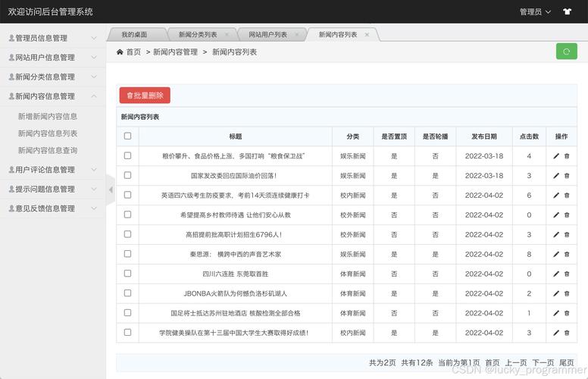Edit the 粮价攀升 news row with pencil icon
The height and width of the screenshot is (379, 588).
click(556, 156)
